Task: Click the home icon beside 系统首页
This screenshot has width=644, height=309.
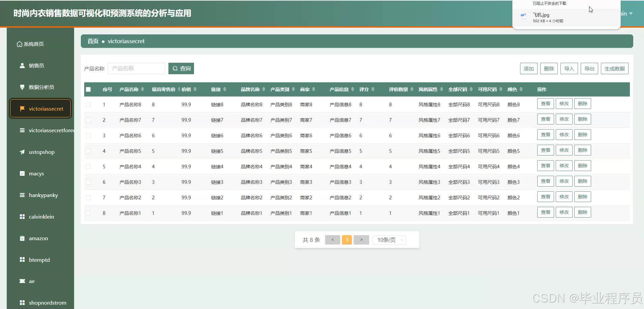Action: 20,44
